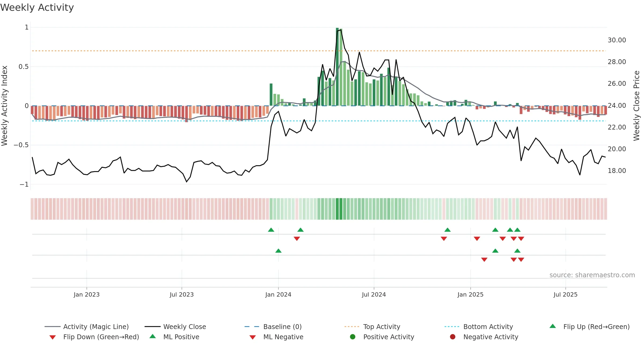Click the Negative Activity dark red circle icon
Screen dimensions: 644x362
(x=453, y=337)
